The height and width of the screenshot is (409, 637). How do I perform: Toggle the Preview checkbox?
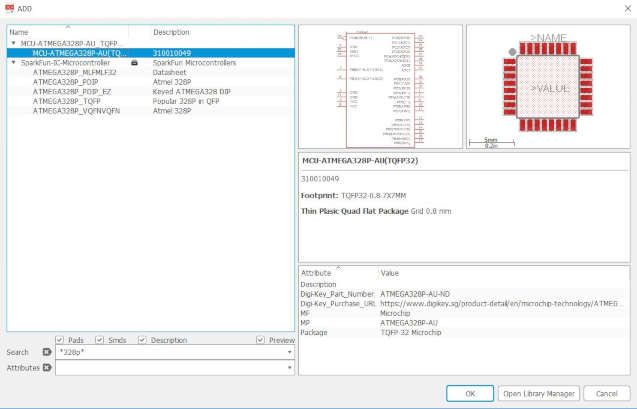coord(260,340)
